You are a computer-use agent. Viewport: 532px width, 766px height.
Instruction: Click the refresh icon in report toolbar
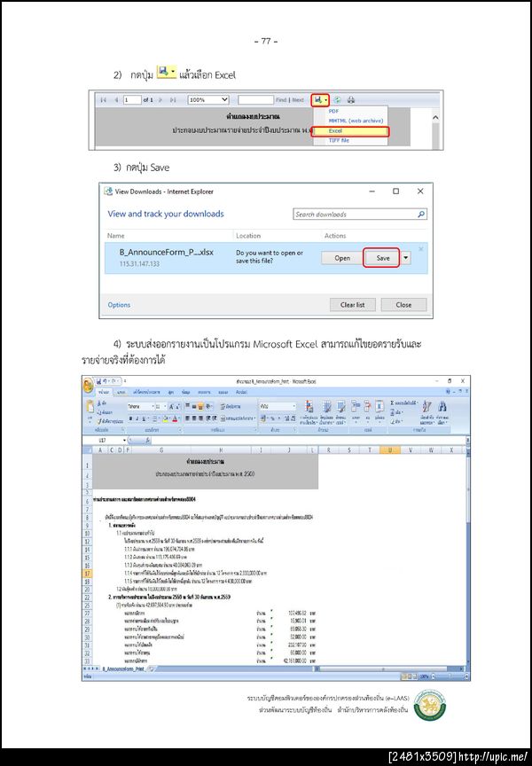tap(337, 100)
